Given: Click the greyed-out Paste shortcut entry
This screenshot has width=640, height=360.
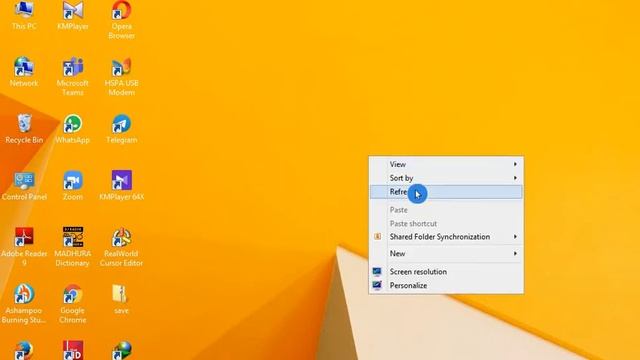Looking at the screenshot, I should pyautogui.click(x=446, y=224).
